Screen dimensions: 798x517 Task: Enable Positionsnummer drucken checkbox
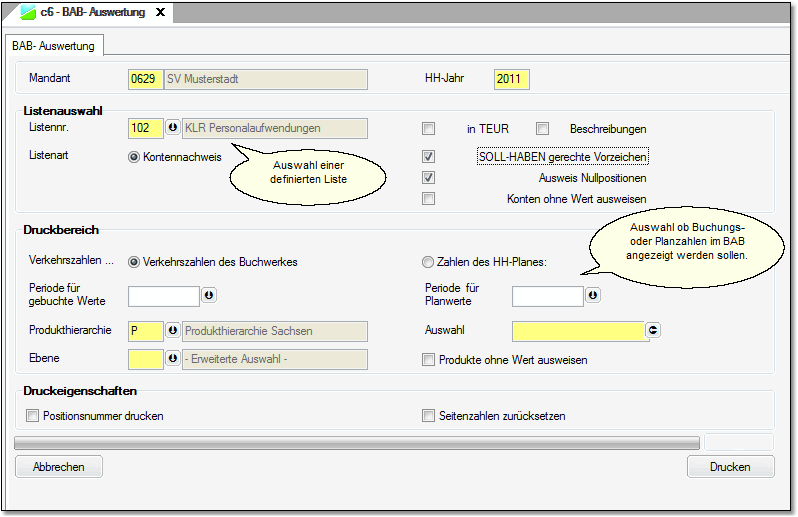33,416
